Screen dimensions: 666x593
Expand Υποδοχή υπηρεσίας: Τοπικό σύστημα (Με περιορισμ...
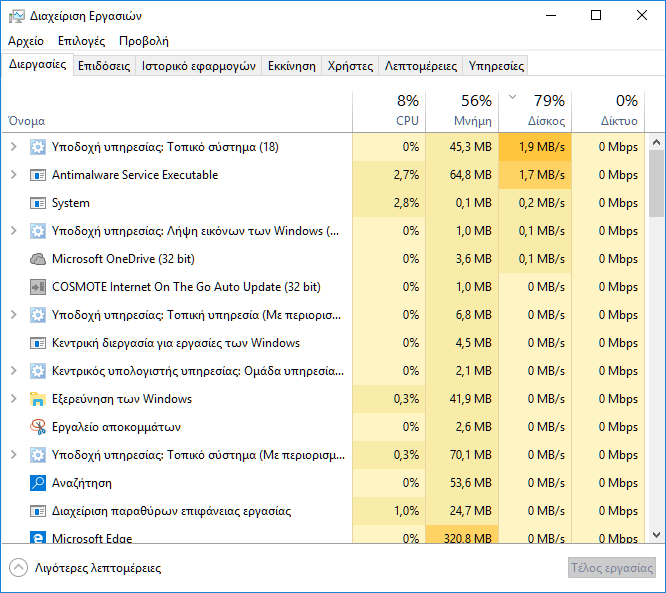[x=14, y=455]
